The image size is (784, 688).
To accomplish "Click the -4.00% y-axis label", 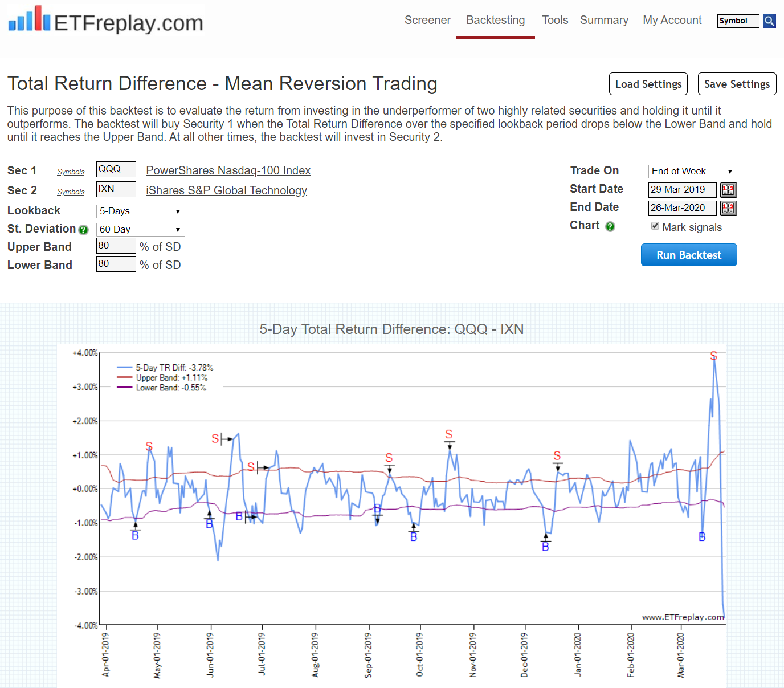I will [85, 625].
